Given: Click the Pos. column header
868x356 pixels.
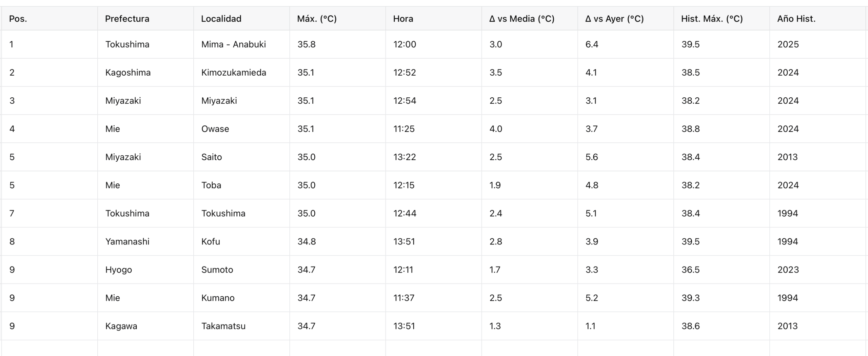Looking at the screenshot, I should [18, 19].
